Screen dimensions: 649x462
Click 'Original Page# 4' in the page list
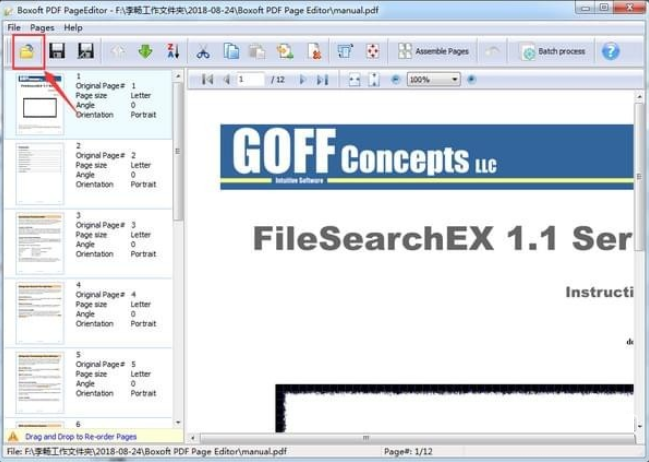click(x=106, y=294)
